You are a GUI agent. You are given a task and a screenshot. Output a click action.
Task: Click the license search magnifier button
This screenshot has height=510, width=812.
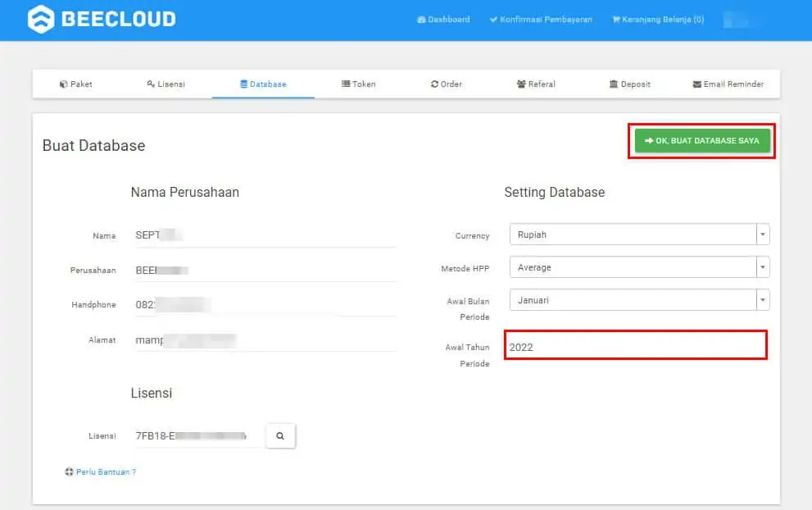coord(280,436)
